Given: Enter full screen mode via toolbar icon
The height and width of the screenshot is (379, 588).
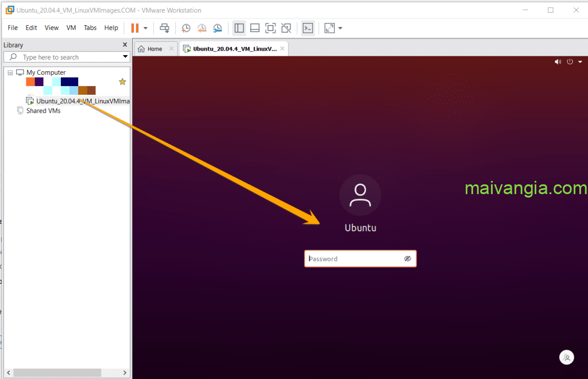Looking at the screenshot, I should pos(270,28).
